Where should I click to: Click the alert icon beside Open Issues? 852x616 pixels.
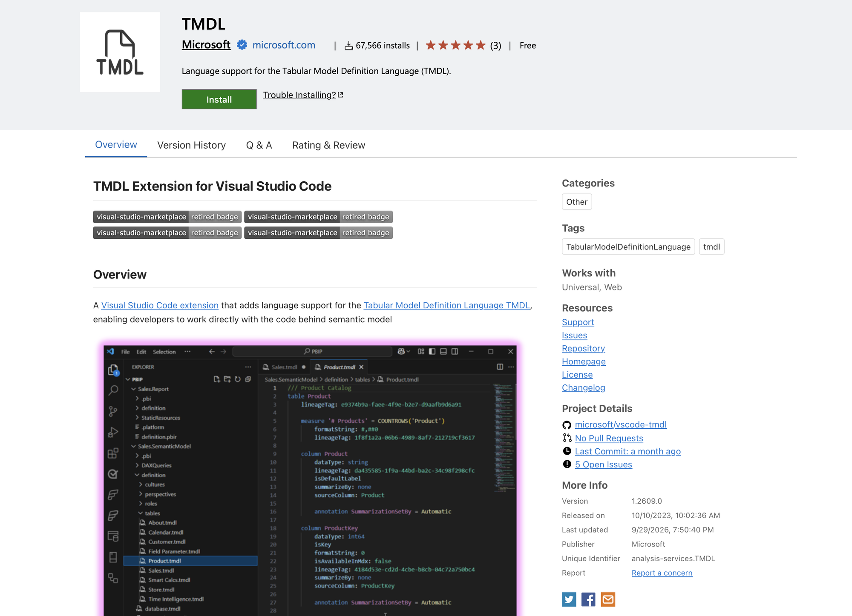point(567,464)
